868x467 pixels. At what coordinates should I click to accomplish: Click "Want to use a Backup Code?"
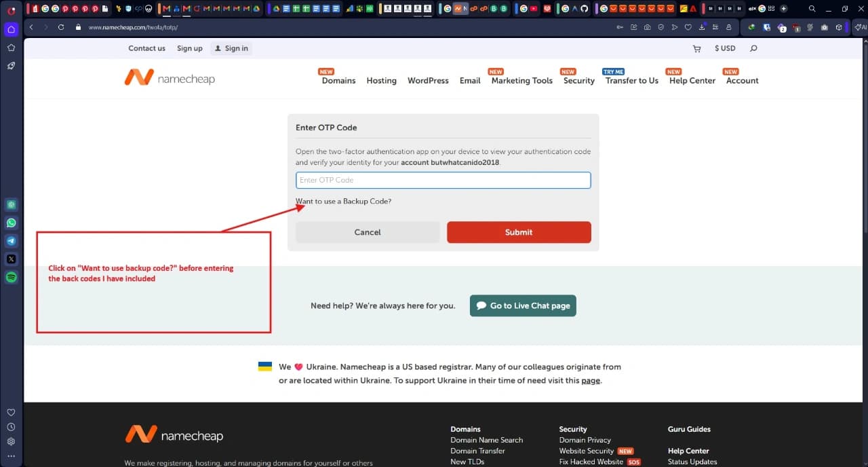343,202
